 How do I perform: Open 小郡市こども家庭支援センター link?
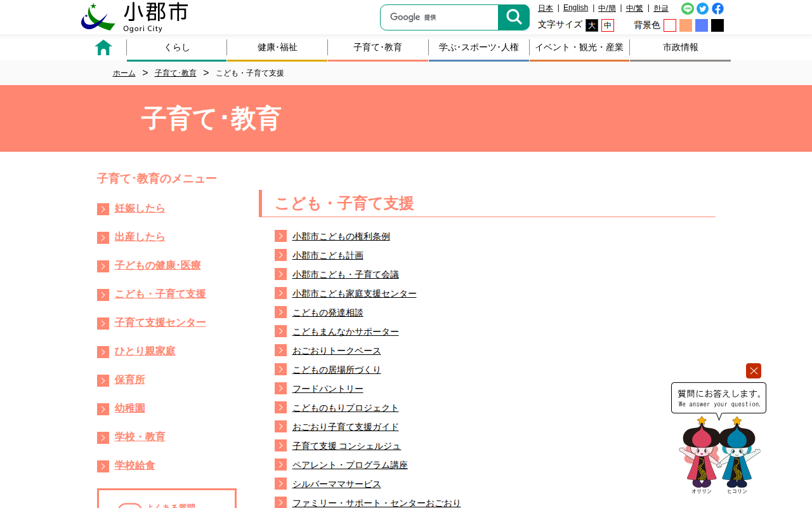[x=355, y=293]
